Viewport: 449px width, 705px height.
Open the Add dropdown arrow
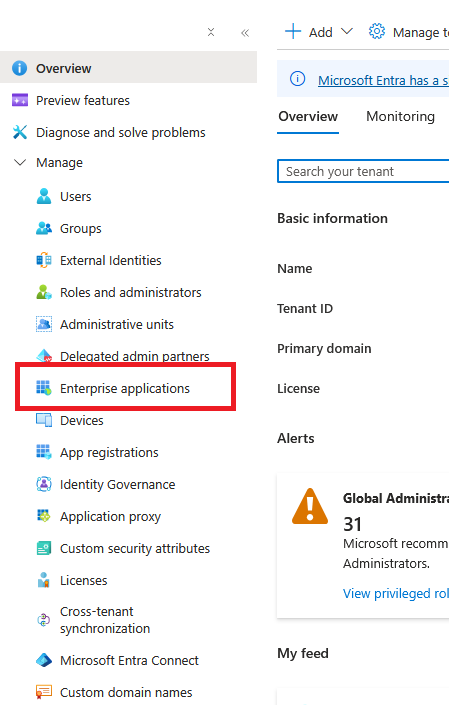pos(347,31)
